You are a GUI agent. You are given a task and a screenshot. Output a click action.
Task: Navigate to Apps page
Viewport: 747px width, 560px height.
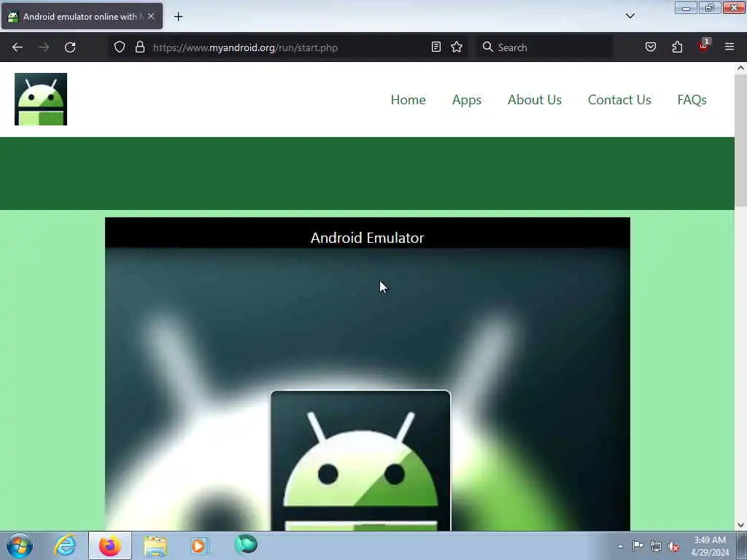467,99
